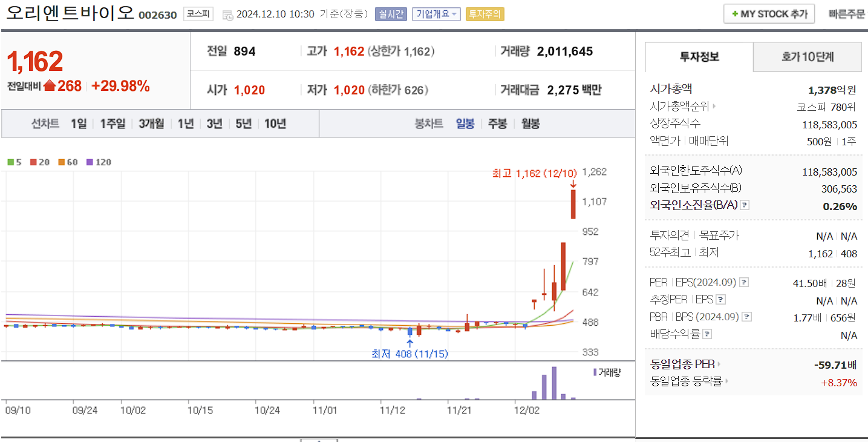The image size is (868, 442).
Task: Select the 투자정보 tab
Action: tap(699, 56)
